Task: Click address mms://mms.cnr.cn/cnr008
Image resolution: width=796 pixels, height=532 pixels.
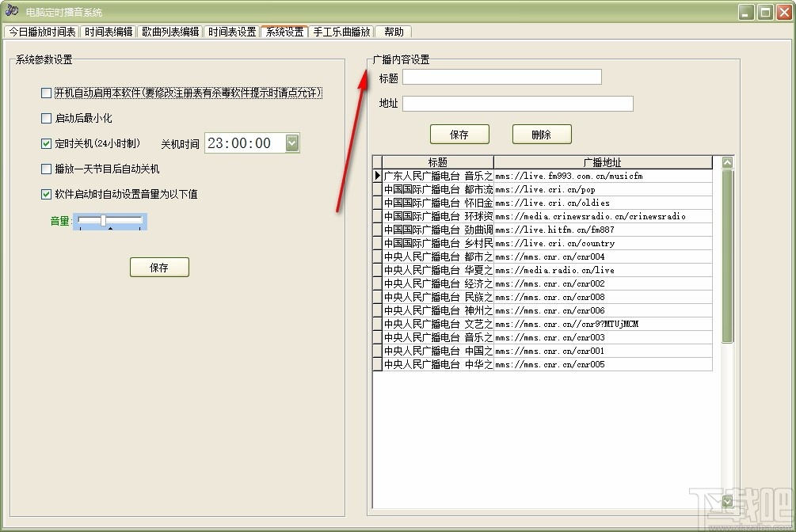Action: [550, 297]
